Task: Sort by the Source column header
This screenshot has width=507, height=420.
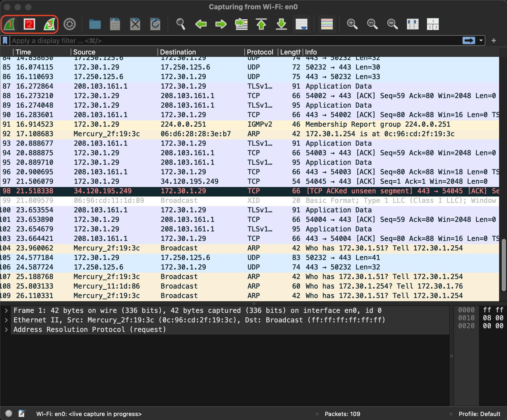Action: click(114, 52)
